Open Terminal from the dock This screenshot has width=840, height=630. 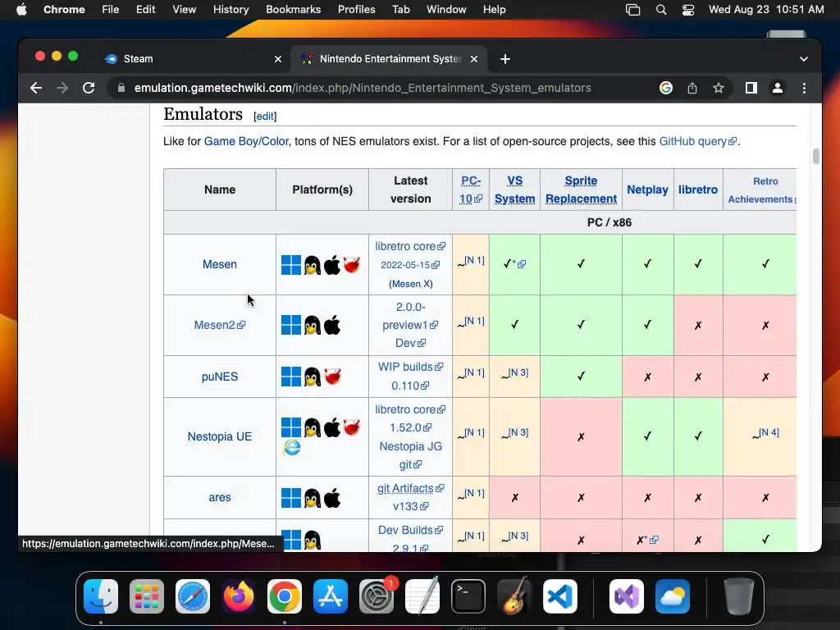[468, 596]
